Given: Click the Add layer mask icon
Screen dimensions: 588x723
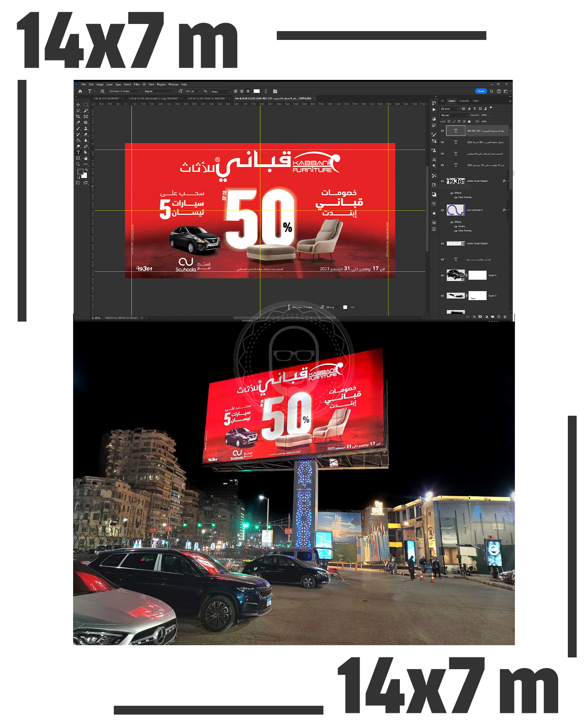Looking at the screenshot, I should click(x=480, y=317).
